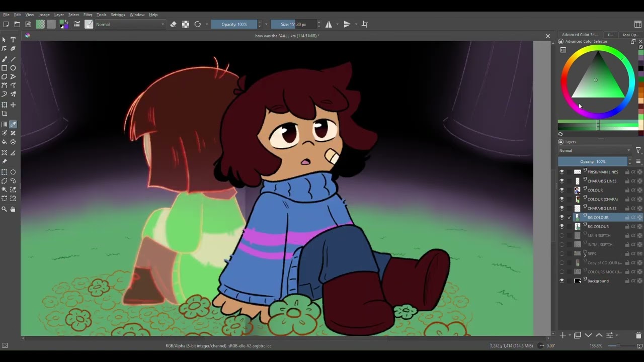This screenshot has height=362, width=644.
Task: Select the Zoom tool
Action: [5, 209]
